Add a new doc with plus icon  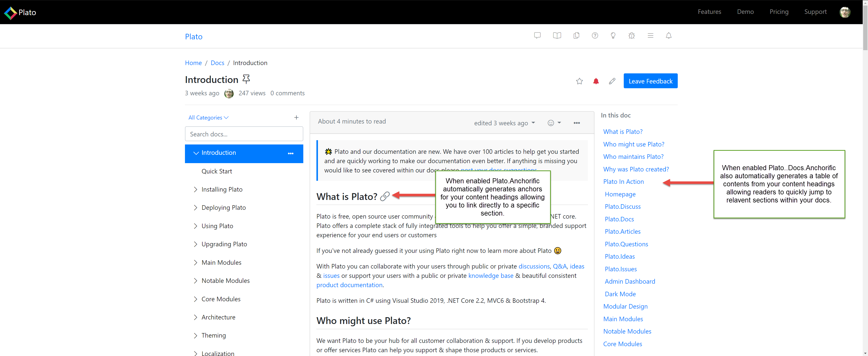click(x=296, y=117)
